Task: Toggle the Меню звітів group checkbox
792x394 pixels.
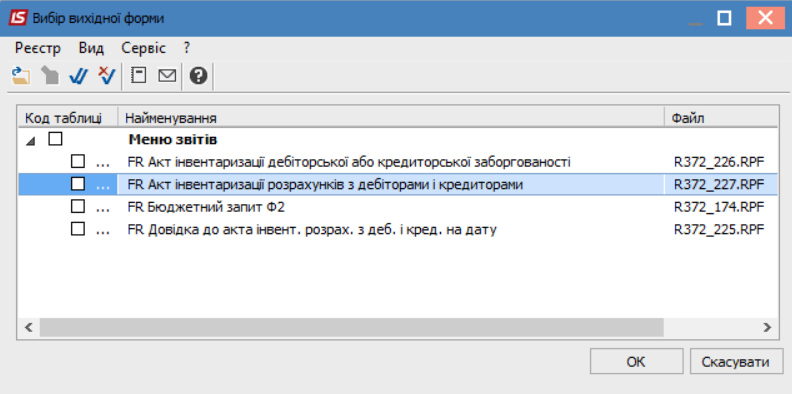Action: (55, 139)
